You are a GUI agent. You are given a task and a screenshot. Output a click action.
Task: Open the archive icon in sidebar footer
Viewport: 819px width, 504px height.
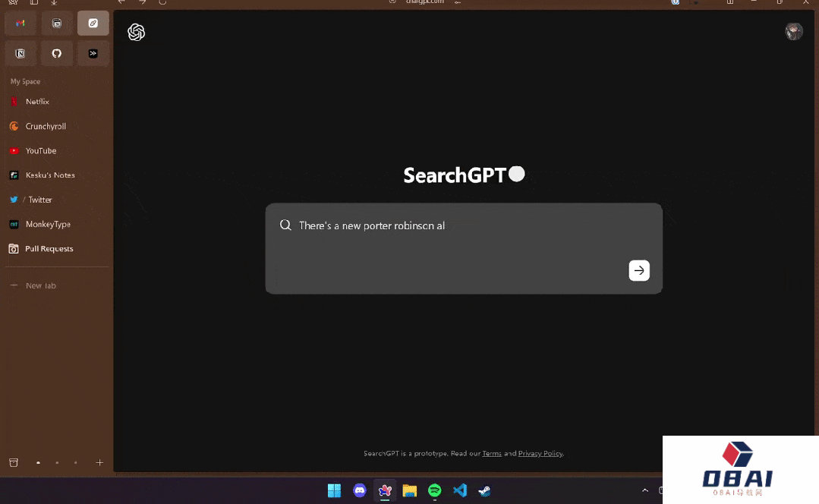[x=14, y=462]
